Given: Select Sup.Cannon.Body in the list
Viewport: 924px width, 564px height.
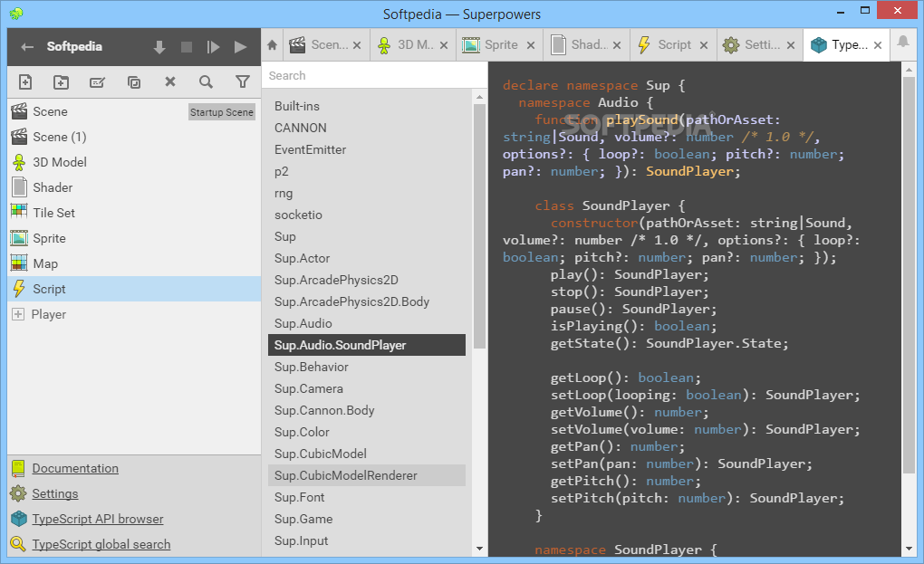Looking at the screenshot, I should 367,411.
